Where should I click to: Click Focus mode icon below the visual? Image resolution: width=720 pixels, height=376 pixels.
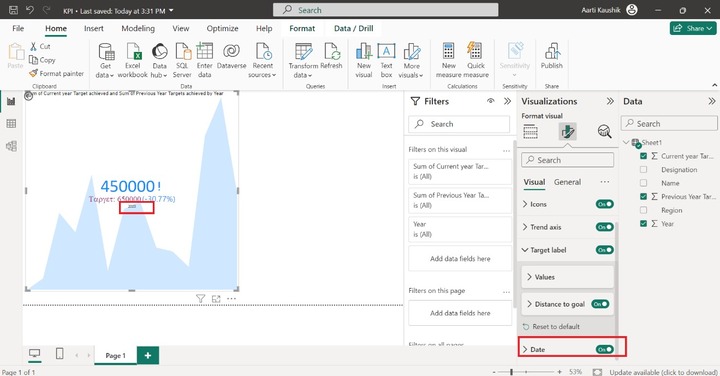(216, 299)
